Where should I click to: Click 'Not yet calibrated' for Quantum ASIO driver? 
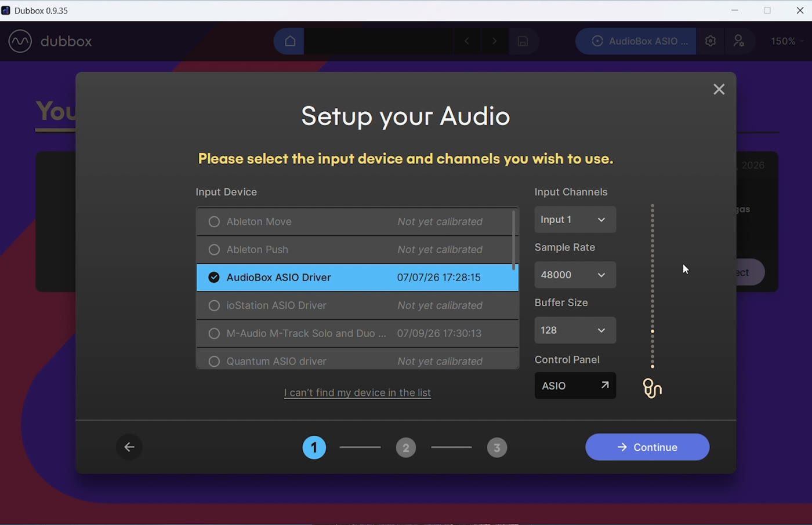pyautogui.click(x=440, y=361)
